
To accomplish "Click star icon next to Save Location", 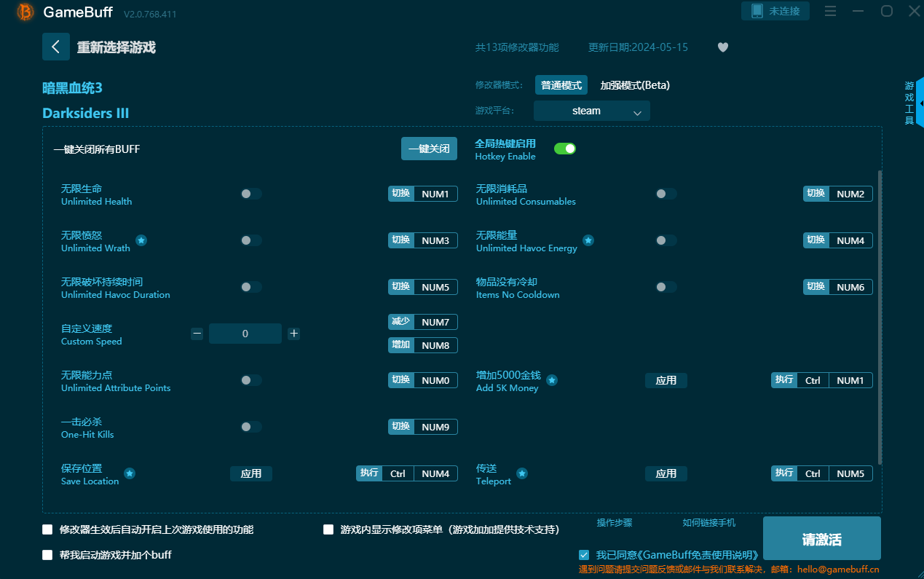I will pos(130,473).
